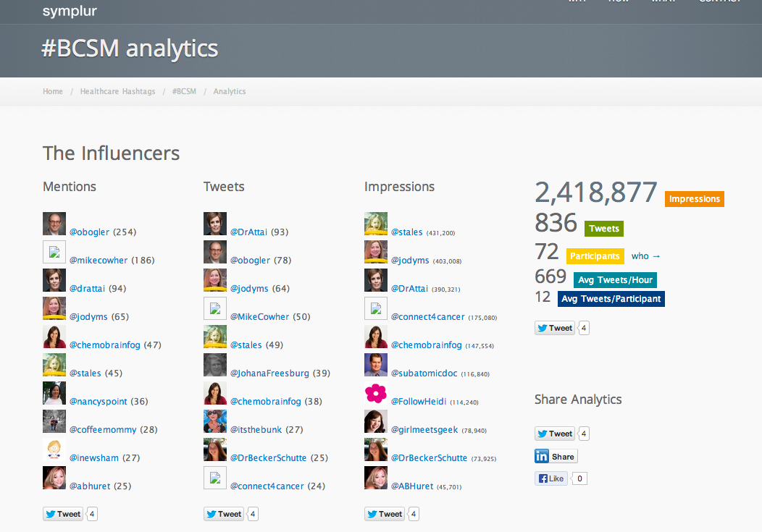Click the broken image icon beside @connect4cancer in Impressions

click(376, 308)
